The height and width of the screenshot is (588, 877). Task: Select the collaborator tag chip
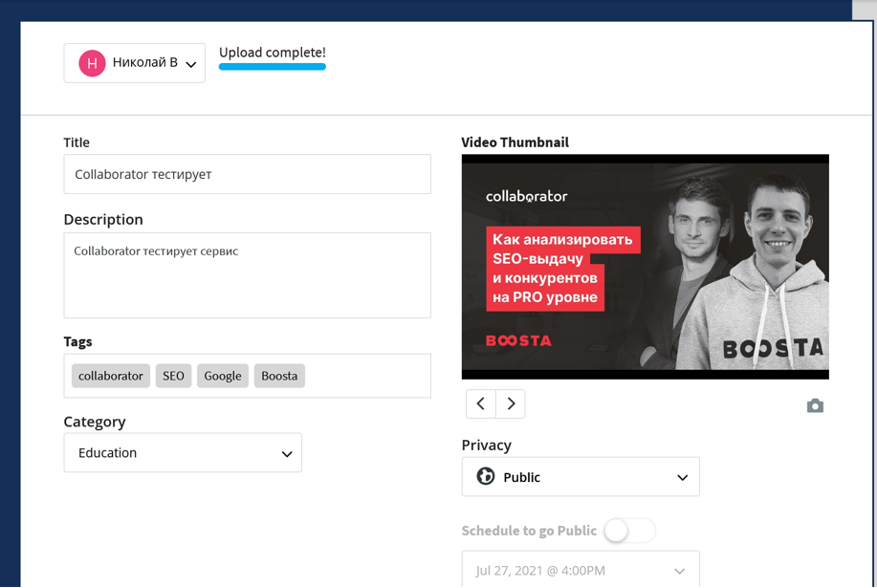coord(110,376)
